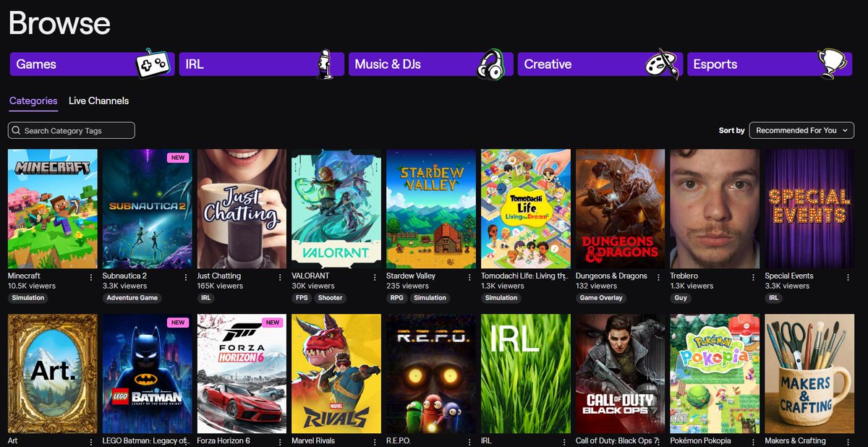
Task: Click the IRL tag under Special Events
Action: 774,298
